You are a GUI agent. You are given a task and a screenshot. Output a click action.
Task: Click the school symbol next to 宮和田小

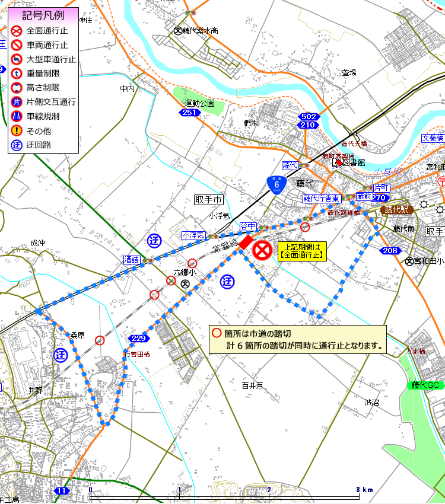(x=409, y=261)
